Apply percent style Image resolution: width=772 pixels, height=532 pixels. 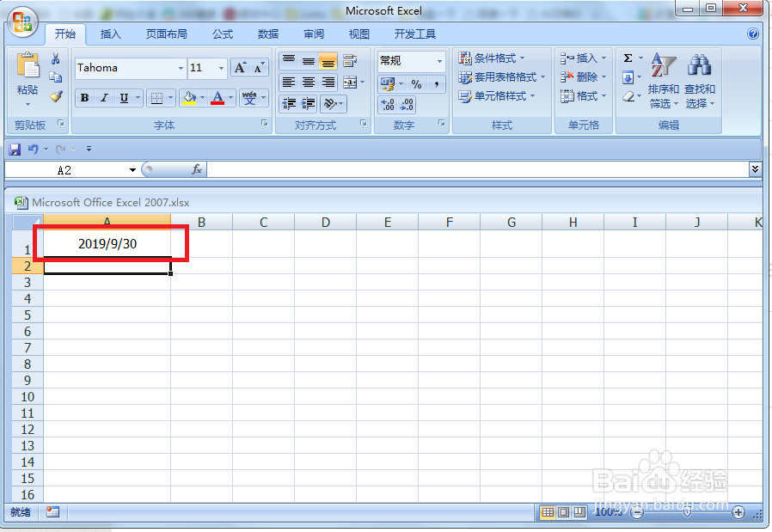pos(417,84)
